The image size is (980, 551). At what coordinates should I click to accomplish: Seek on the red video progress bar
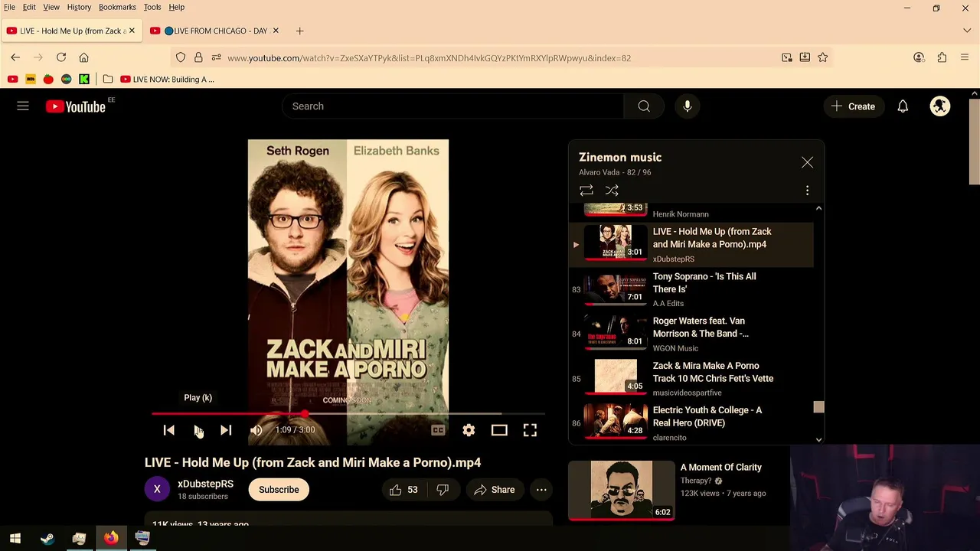pyautogui.click(x=348, y=414)
